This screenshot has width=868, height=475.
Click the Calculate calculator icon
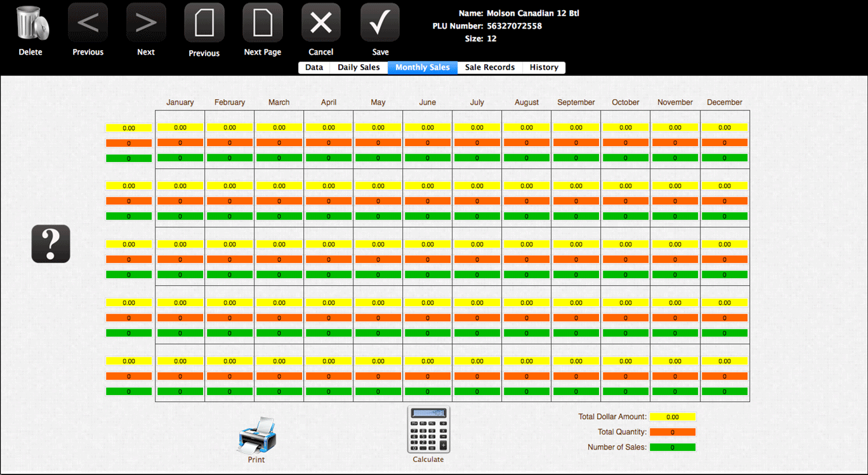pos(428,430)
